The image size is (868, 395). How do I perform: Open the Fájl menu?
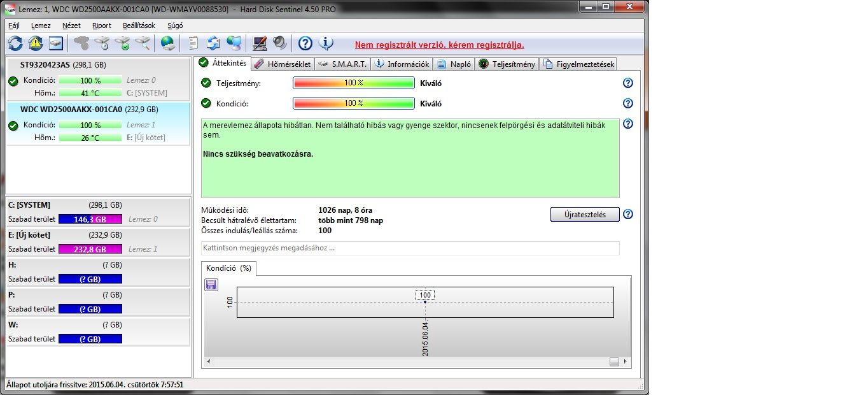point(14,25)
